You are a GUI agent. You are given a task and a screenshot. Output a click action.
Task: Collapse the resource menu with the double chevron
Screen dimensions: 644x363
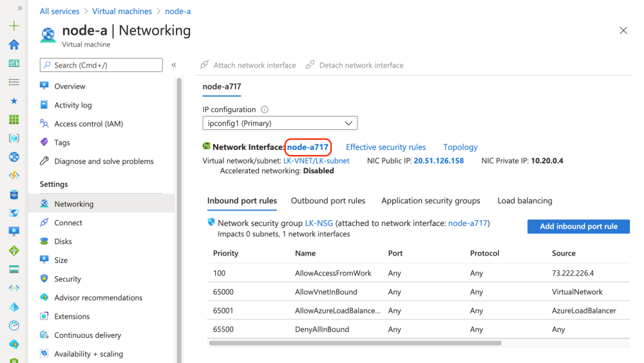174,65
